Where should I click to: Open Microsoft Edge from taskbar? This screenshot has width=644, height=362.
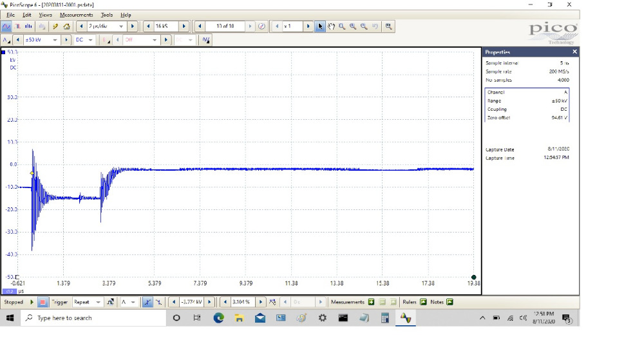(x=218, y=318)
